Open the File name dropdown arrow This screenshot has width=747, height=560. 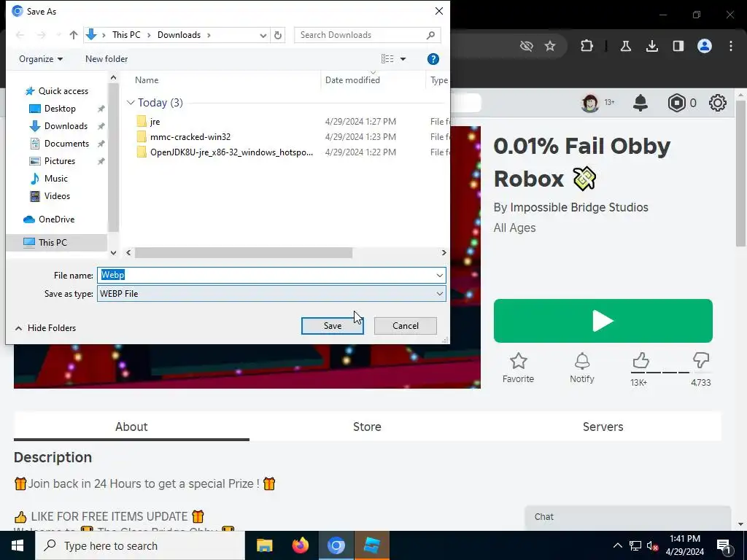439,275
